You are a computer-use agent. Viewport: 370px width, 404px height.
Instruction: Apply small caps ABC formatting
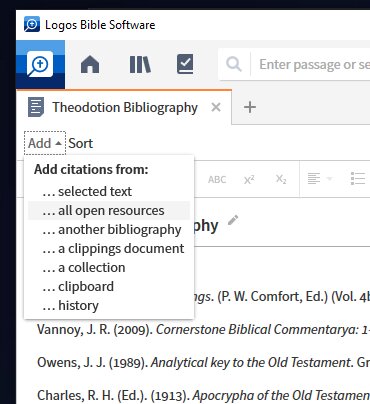217,179
